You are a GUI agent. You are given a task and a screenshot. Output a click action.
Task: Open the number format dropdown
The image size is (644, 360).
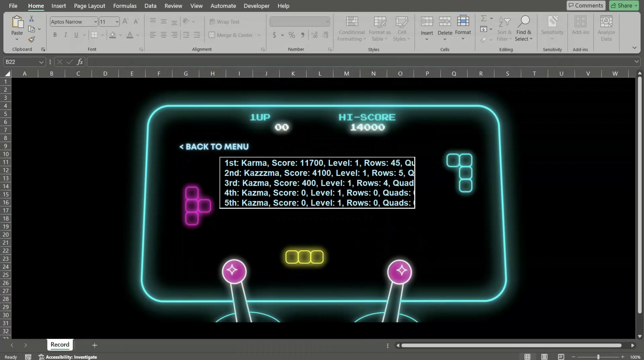(327, 22)
